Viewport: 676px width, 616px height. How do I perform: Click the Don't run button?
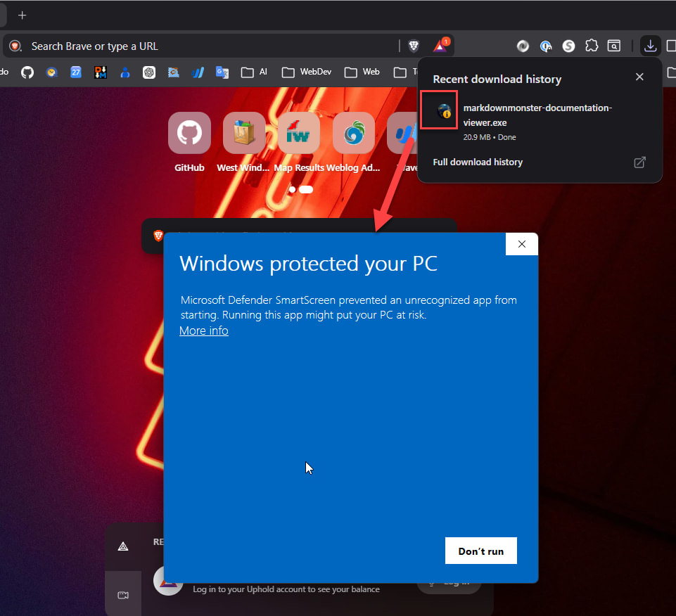pyautogui.click(x=480, y=551)
